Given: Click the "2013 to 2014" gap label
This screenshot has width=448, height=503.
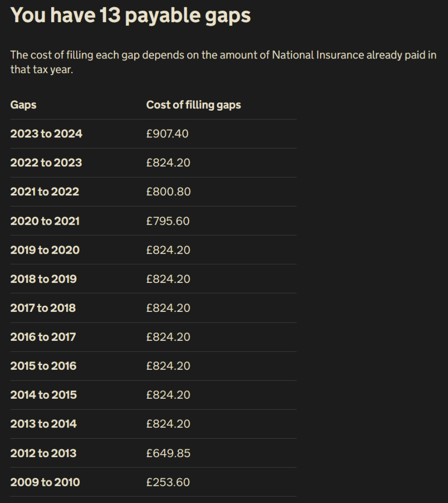Looking at the screenshot, I should pyautogui.click(x=44, y=424).
